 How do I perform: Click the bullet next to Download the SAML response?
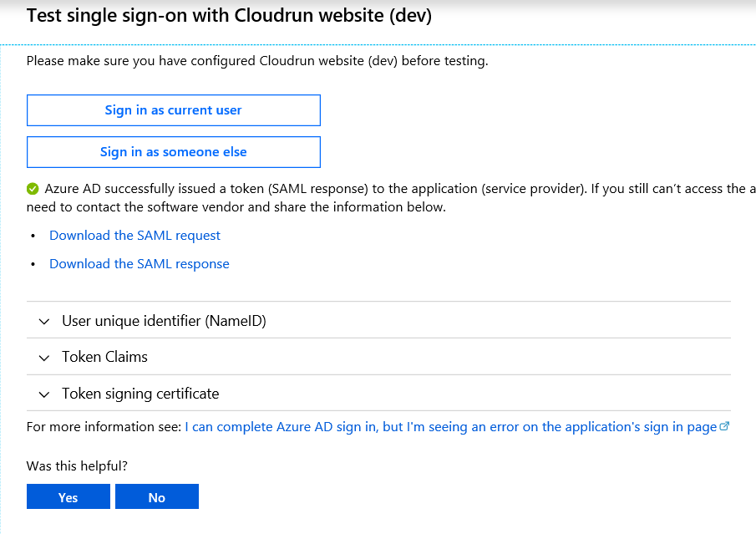[x=33, y=263]
